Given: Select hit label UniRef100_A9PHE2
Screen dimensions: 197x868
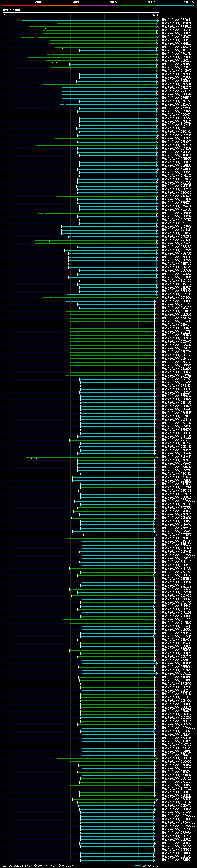Looking at the screenshot, I should pos(176,43).
